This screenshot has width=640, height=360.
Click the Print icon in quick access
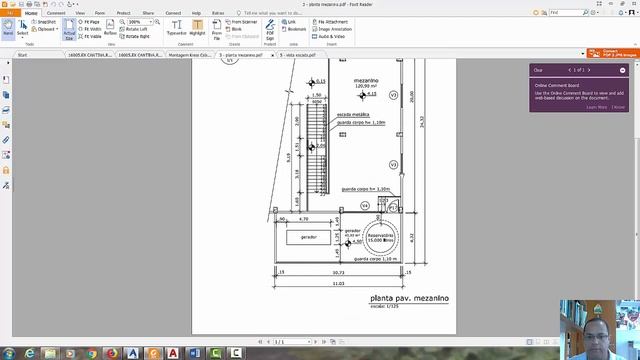point(29,4)
